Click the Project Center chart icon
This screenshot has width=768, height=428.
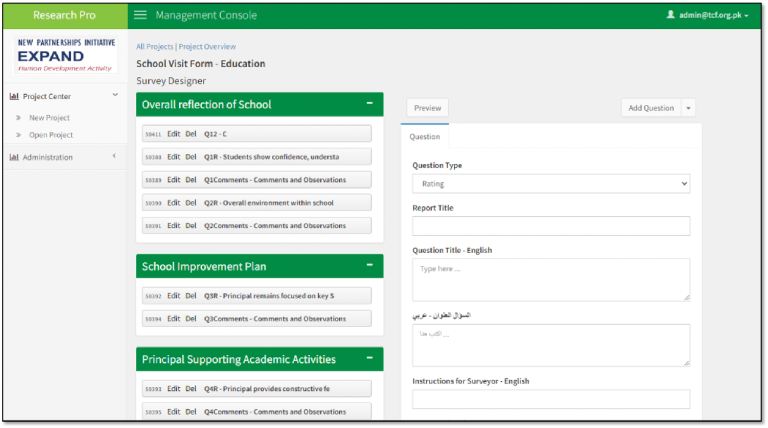(x=14, y=96)
